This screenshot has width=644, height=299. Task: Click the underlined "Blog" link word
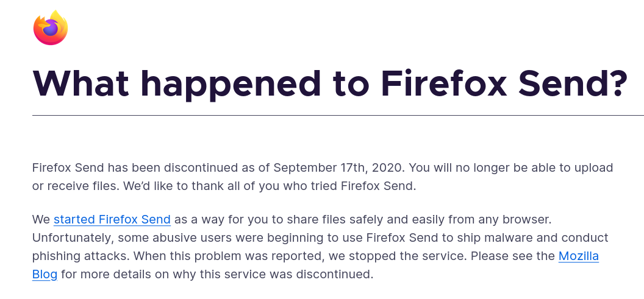pyautogui.click(x=45, y=274)
